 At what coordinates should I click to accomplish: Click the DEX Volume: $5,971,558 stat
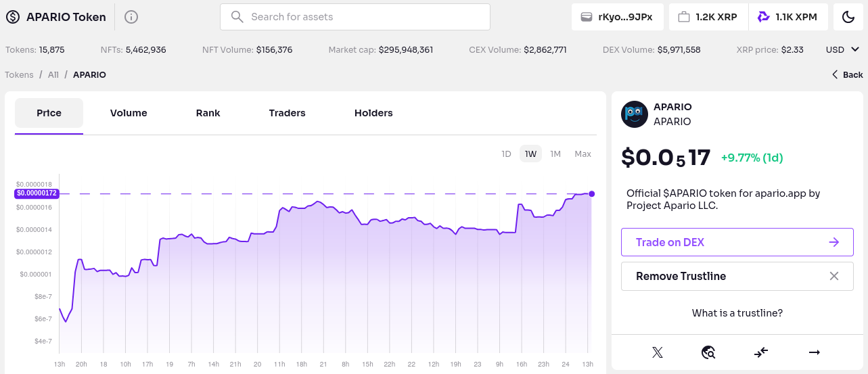pyautogui.click(x=652, y=49)
